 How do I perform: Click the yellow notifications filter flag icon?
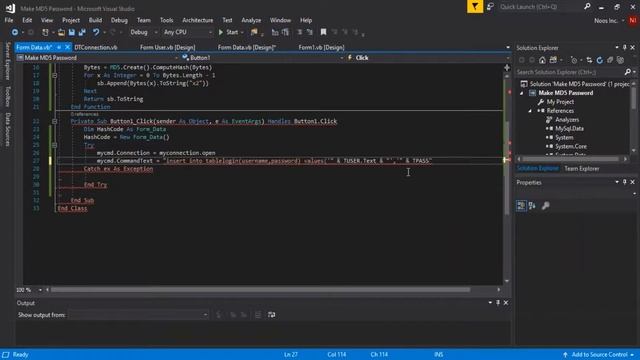475,7
